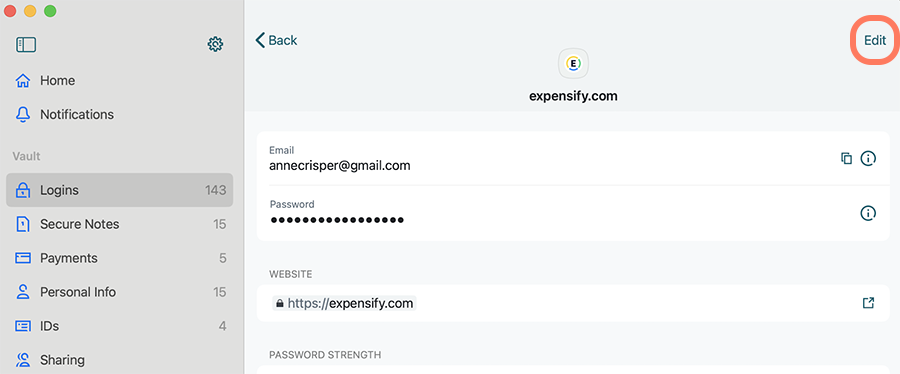
Task: Copy the email with the copy icon
Action: pos(846,158)
